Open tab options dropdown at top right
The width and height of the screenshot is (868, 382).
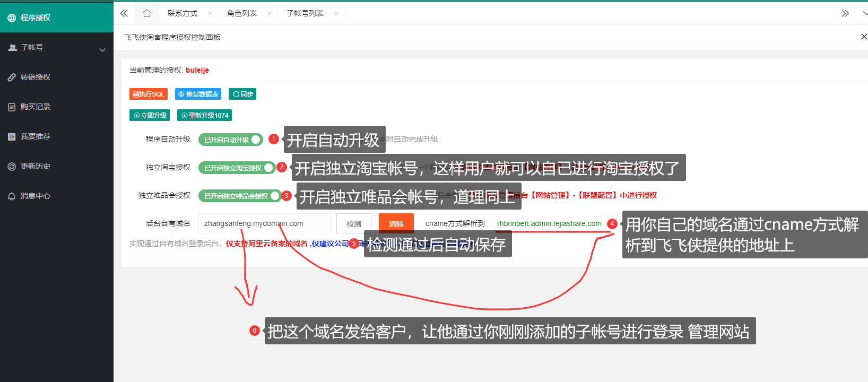pos(865,13)
